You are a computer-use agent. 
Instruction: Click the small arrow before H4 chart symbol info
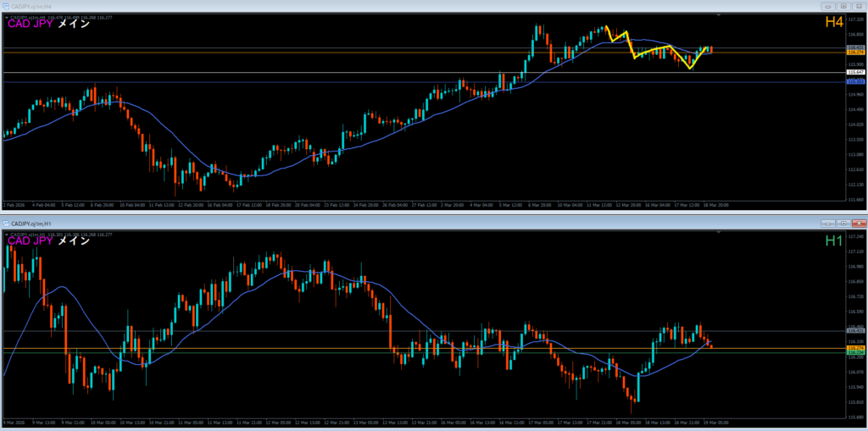(x=6, y=18)
